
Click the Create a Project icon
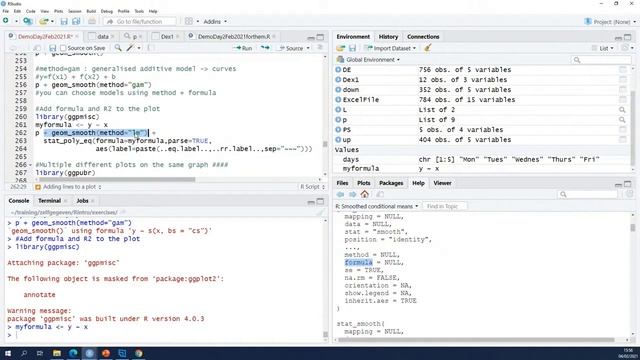pos(27,21)
